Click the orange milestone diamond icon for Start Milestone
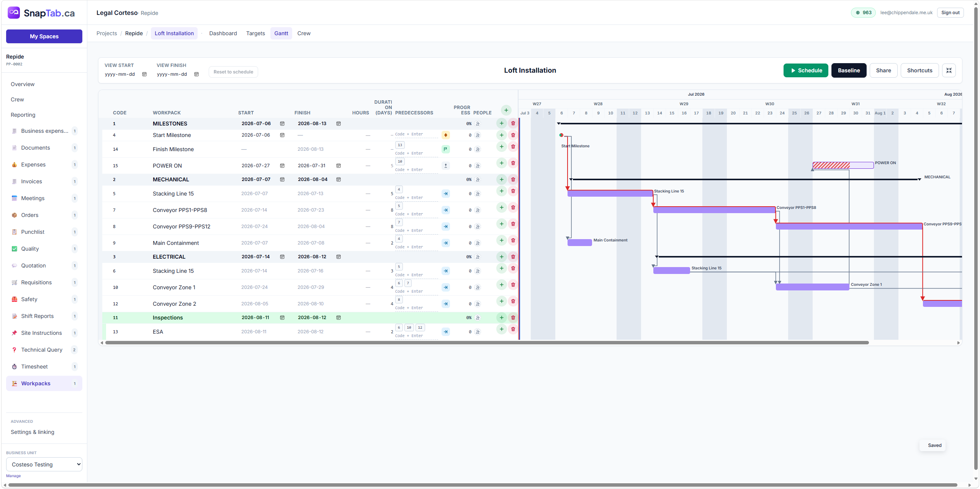The width and height of the screenshot is (980, 489). coord(445,135)
